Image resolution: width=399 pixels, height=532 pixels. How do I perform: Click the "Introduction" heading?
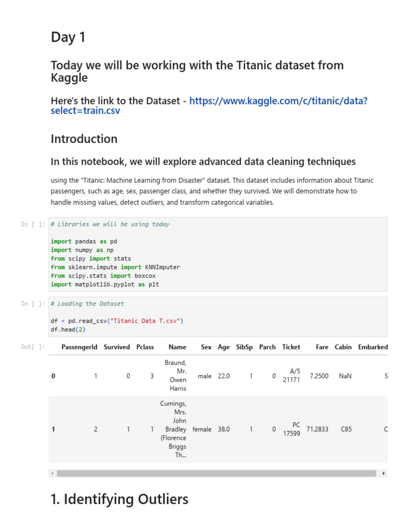84,139
